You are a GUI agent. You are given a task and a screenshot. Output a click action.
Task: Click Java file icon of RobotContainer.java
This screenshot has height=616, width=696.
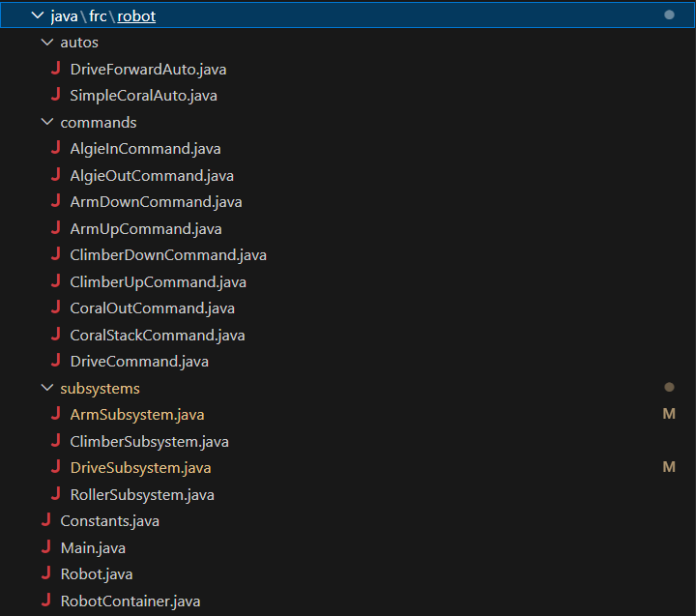click(45, 601)
